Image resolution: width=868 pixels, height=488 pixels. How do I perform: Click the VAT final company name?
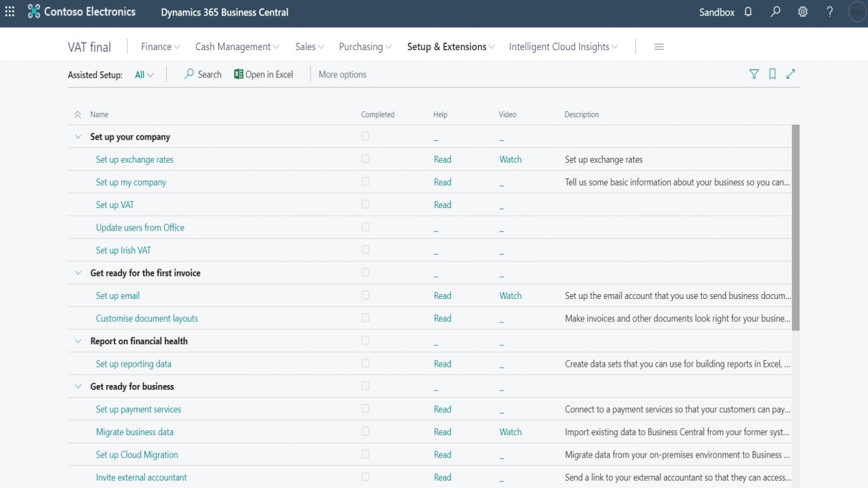click(x=90, y=47)
